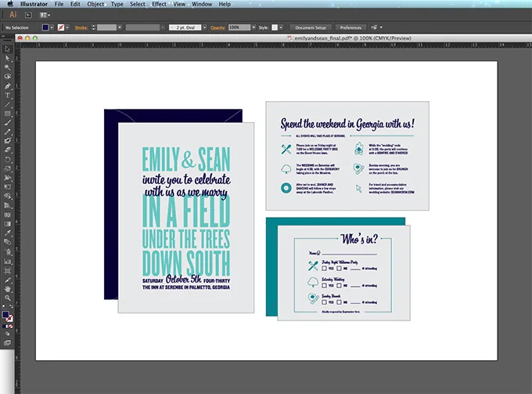Image resolution: width=532 pixels, height=394 pixels.
Task: Click the orange Opacity panel link
Action: pyautogui.click(x=217, y=27)
